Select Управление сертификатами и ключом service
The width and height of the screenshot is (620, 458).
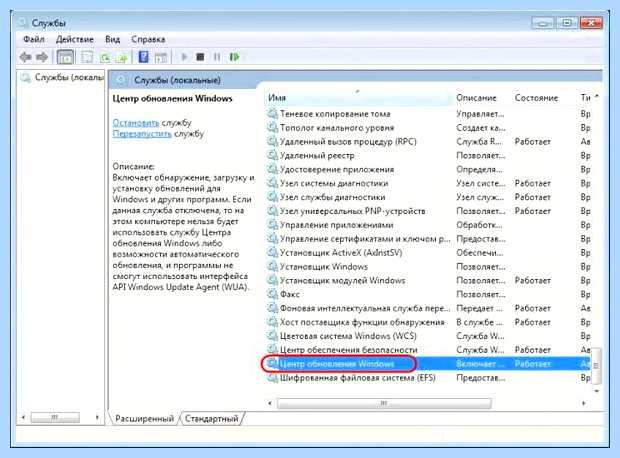click(427, 239)
